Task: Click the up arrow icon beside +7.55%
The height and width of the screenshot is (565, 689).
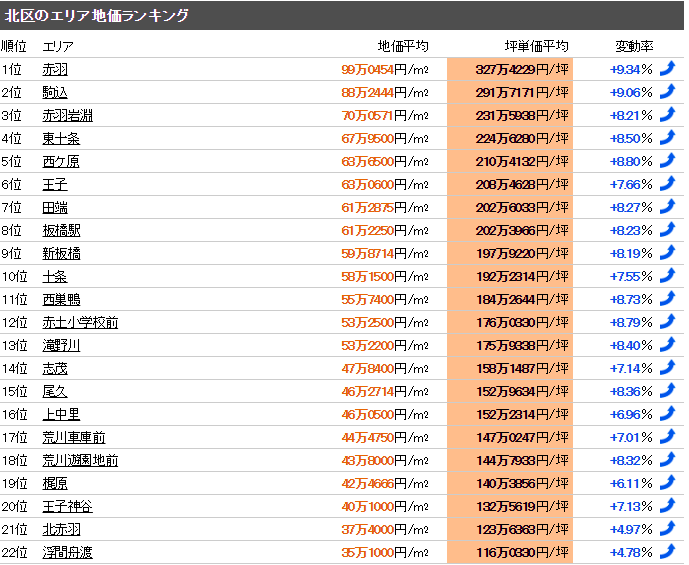Action: coord(667,276)
